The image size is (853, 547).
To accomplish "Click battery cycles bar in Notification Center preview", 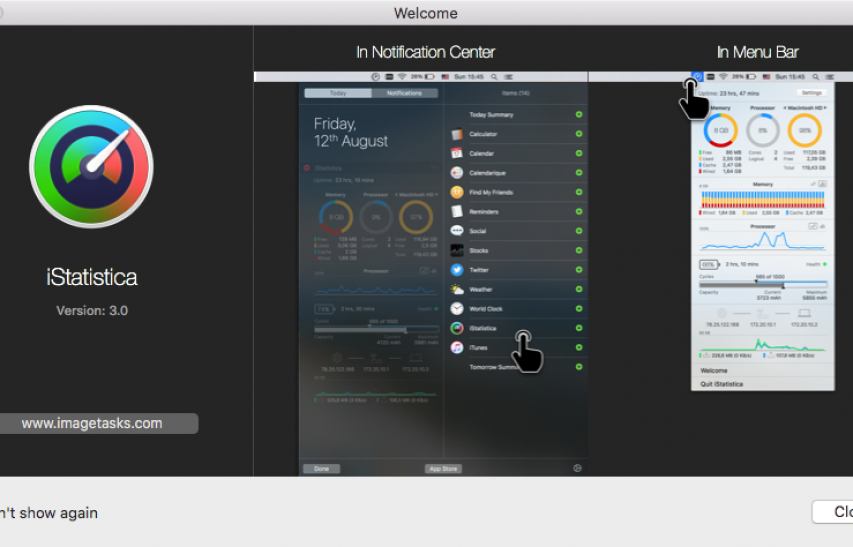I will click(x=376, y=330).
